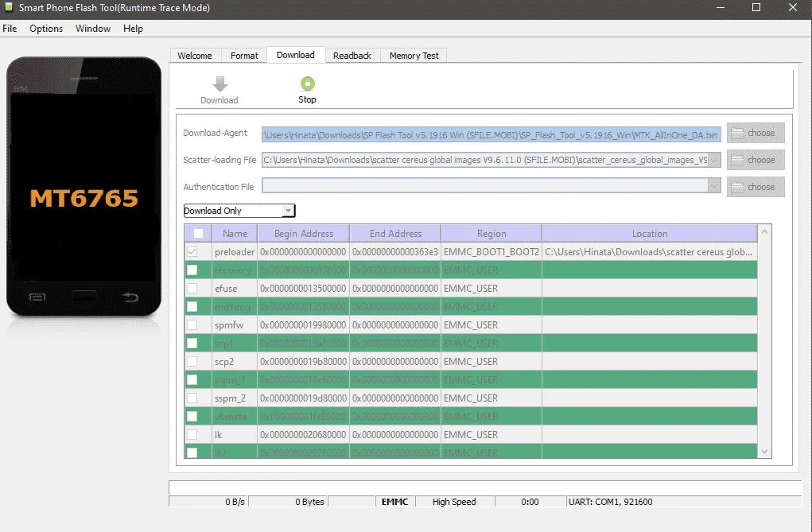Choose an Authentication file
The height and width of the screenshot is (532, 812).
pyautogui.click(x=756, y=187)
